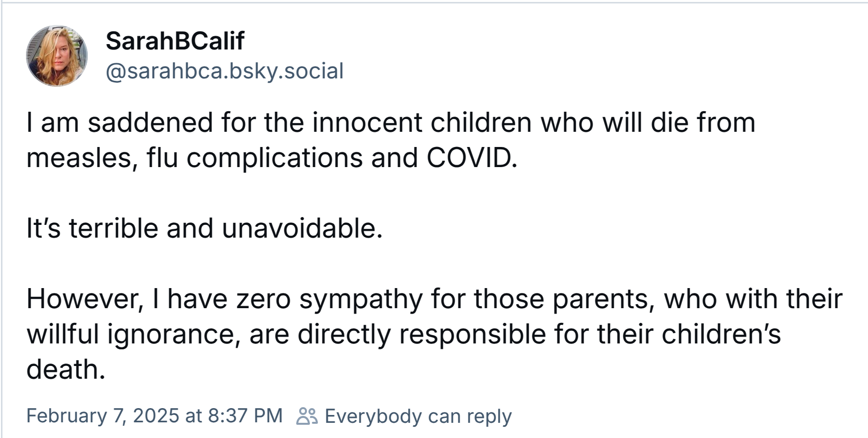The height and width of the screenshot is (438, 868).
Task: Click the 8:37 PM time text
Action: coord(245,416)
